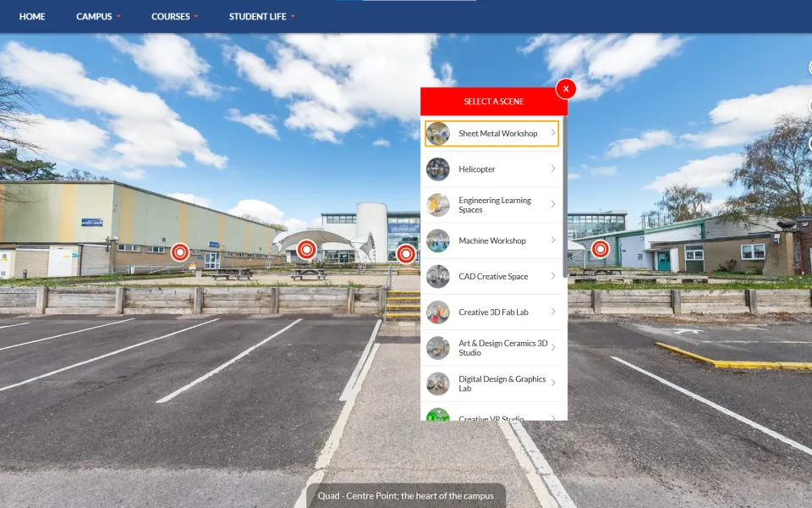
Task: Click the CAD Creative Space thumbnail
Action: [437, 276]
